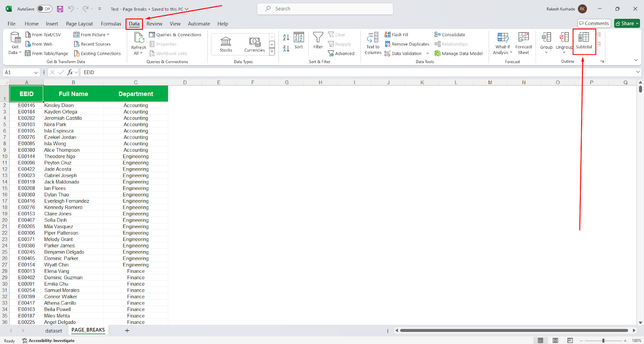
Task: Click in the Search box
Action: pyautogui.click(x=325, y=9)
